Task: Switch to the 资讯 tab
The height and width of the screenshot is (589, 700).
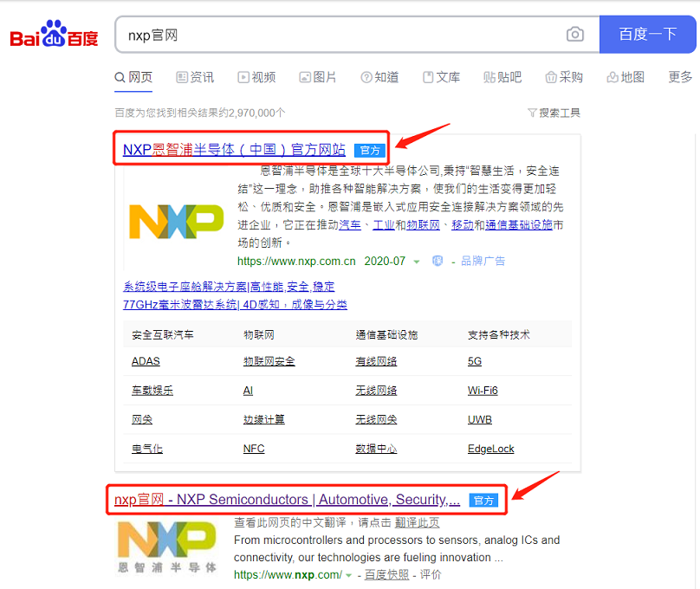Action: coord(195,77)
